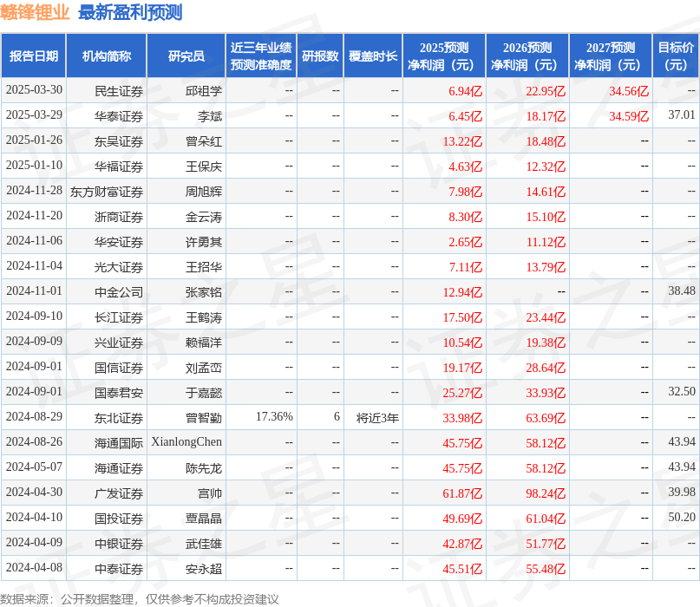Click institution 华泰证券
Screen dimensions: 700x607
[x=119, y=116]
